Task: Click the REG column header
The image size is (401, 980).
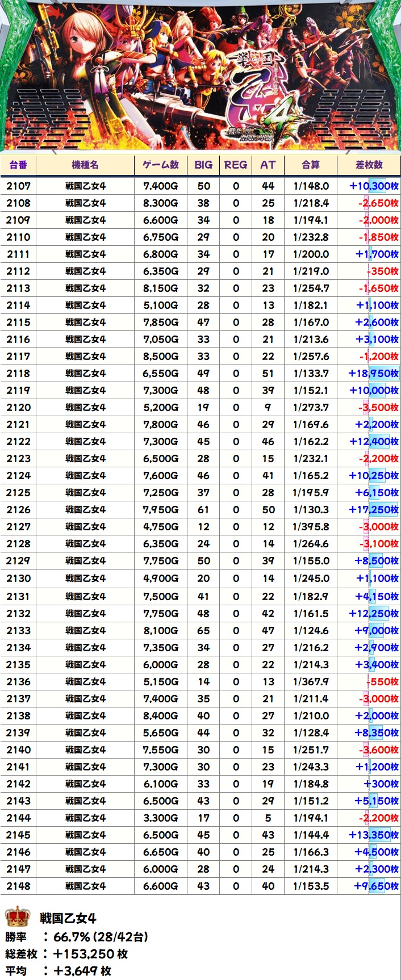Action: coord(236,165)
